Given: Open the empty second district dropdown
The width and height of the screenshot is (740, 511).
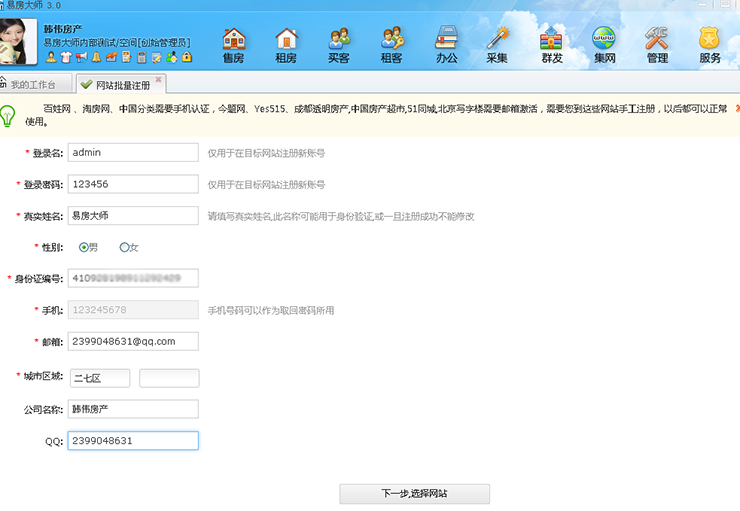Looking at the screenshot, I should (169, 378).
